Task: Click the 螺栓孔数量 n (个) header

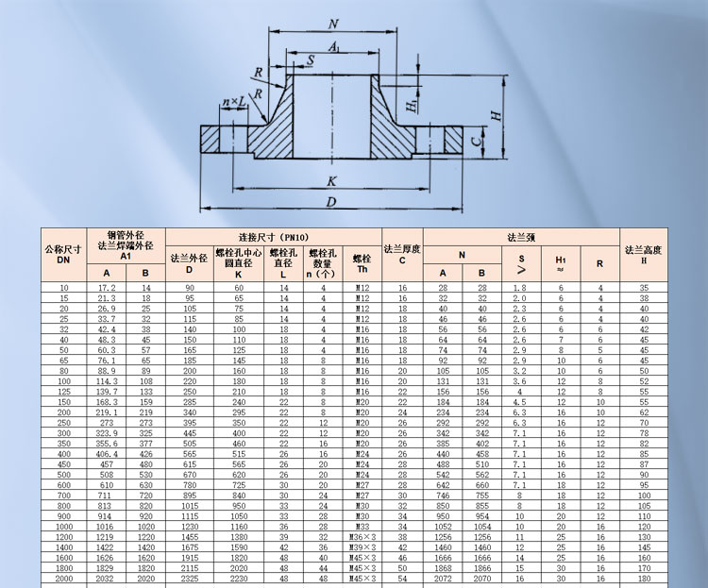Action: pos(322,262)
